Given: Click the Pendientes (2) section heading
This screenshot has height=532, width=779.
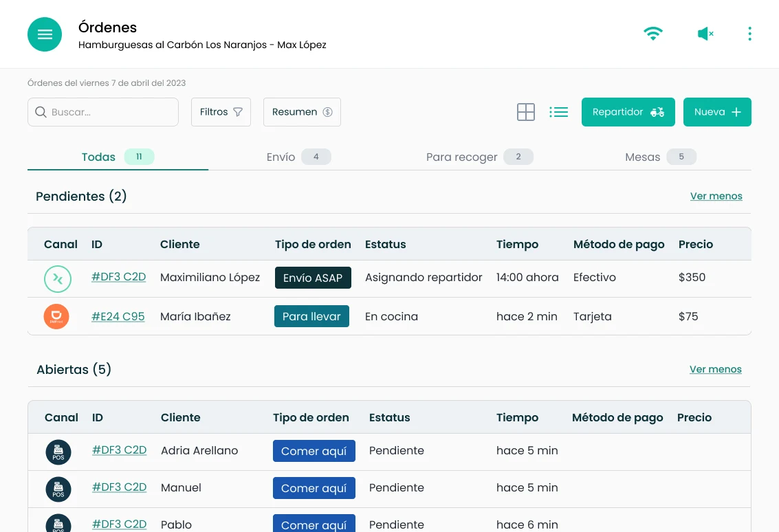Looking at the screenshot, I should click(82, 196).
